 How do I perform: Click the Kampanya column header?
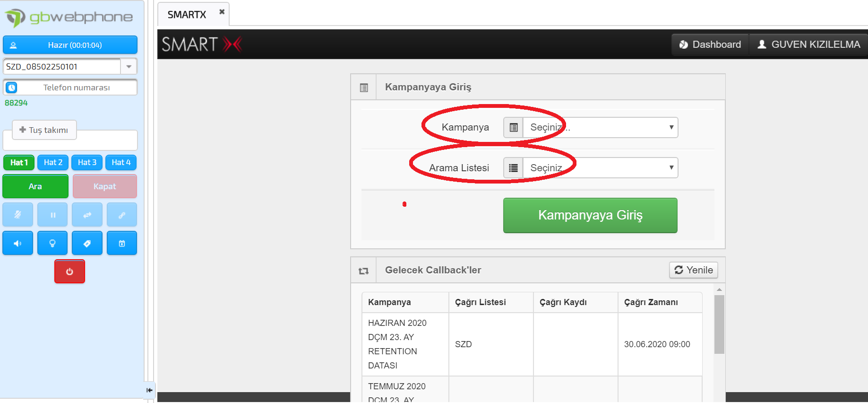coord(405,303)
